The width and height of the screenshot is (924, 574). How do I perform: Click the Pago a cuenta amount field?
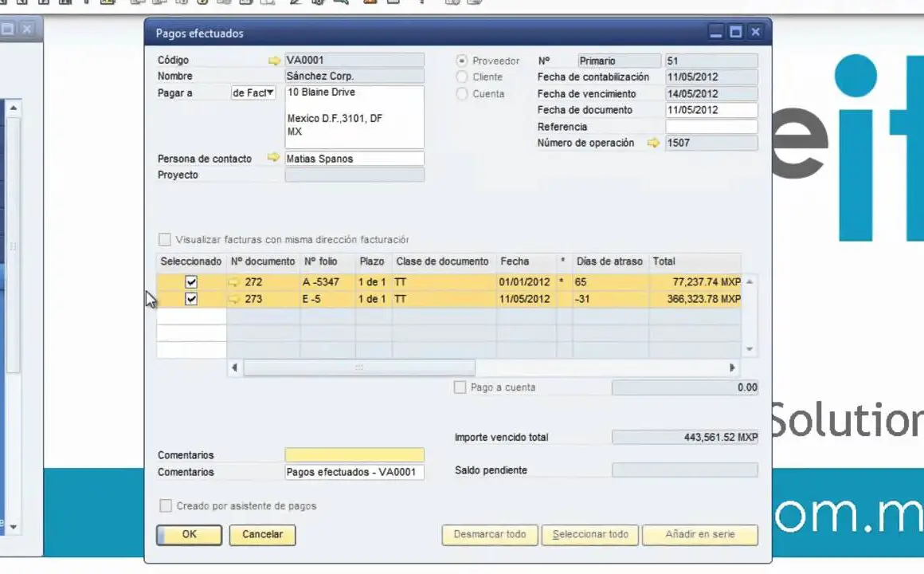[685, 387]
